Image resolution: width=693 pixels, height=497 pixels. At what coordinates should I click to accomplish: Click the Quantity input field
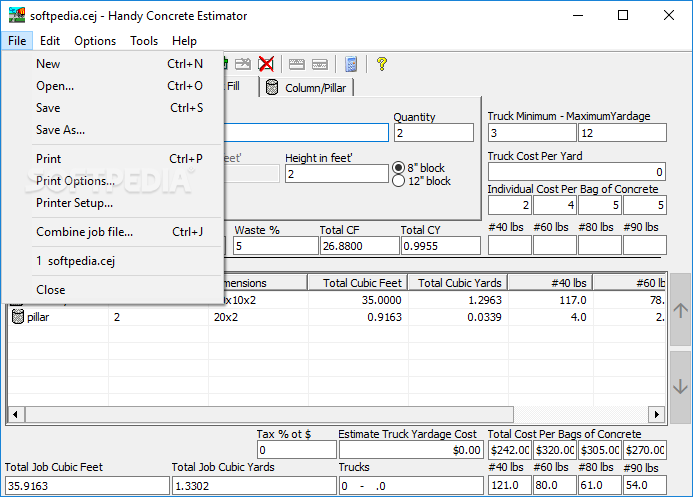tap(434, 133)
